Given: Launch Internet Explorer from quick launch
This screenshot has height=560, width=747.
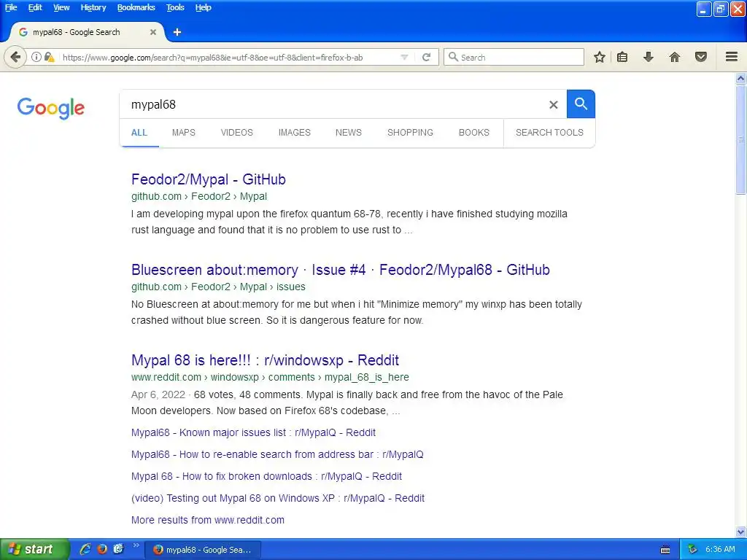Looking at the screenshot, I should click(x=85, y=549).
